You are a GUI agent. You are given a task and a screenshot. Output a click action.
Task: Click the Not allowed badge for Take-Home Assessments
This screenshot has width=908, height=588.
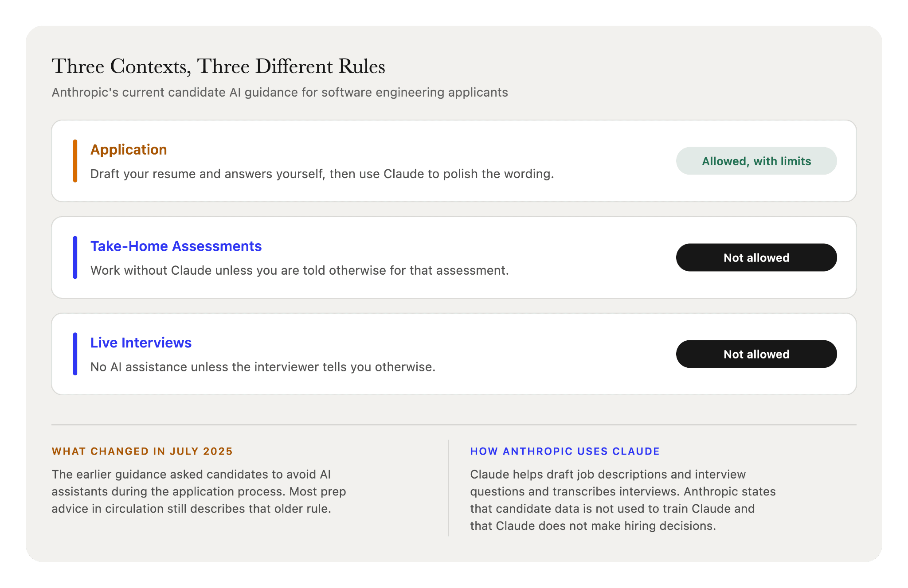756,257
